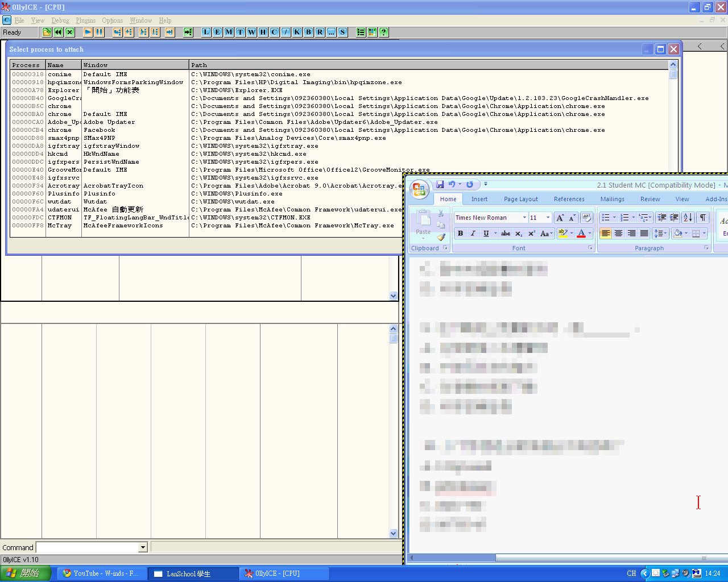
Task: Toggle Superscript in Word ribbon
Action: coord(532,234)
